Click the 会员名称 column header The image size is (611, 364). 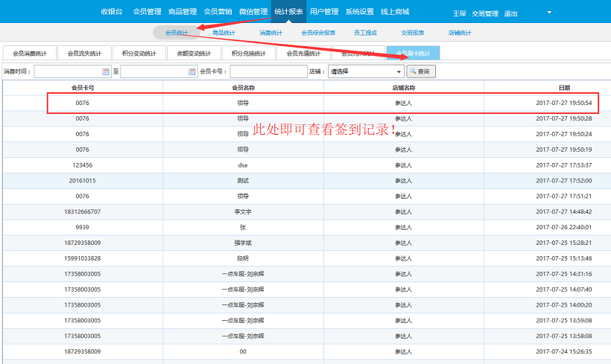tap(243, 87)
